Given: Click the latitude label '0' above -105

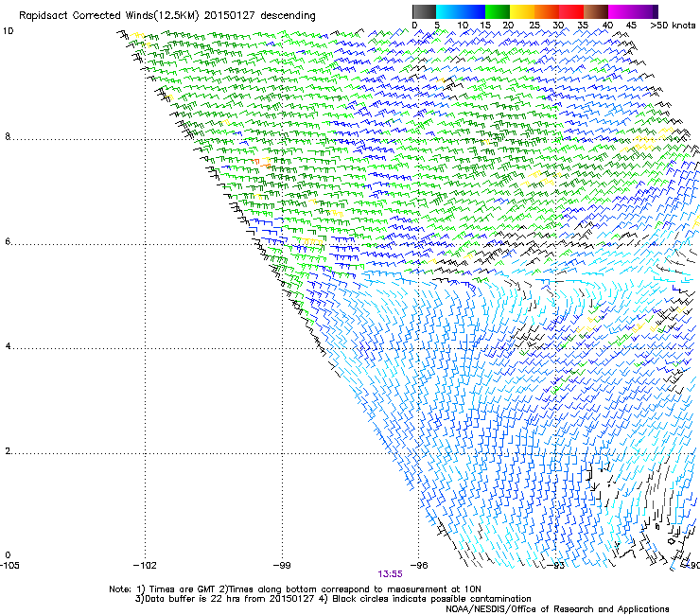Looking at the screenshot, I should [8, 555].
